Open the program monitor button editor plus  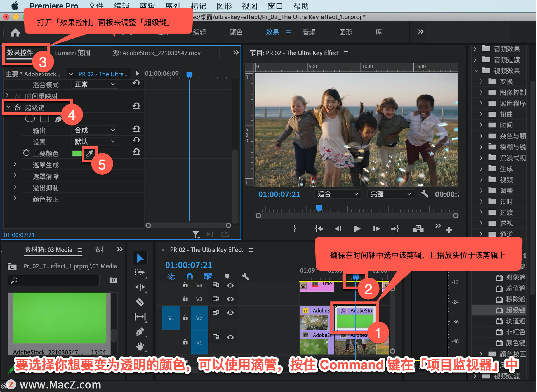coord(449,230)
